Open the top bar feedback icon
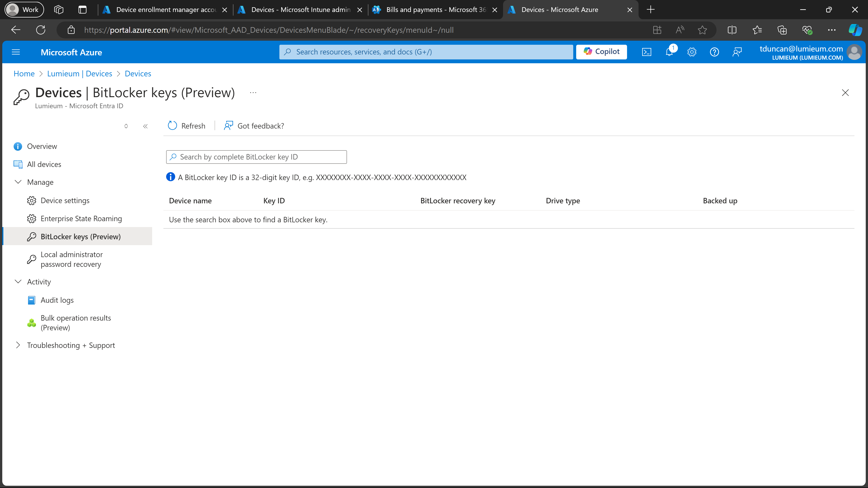 (737, 52)
